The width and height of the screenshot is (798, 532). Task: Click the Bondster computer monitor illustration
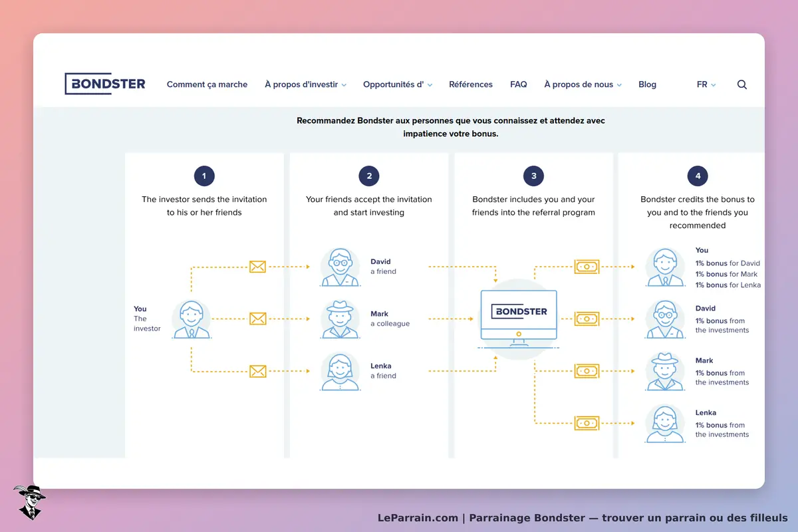tap(519, 318)
